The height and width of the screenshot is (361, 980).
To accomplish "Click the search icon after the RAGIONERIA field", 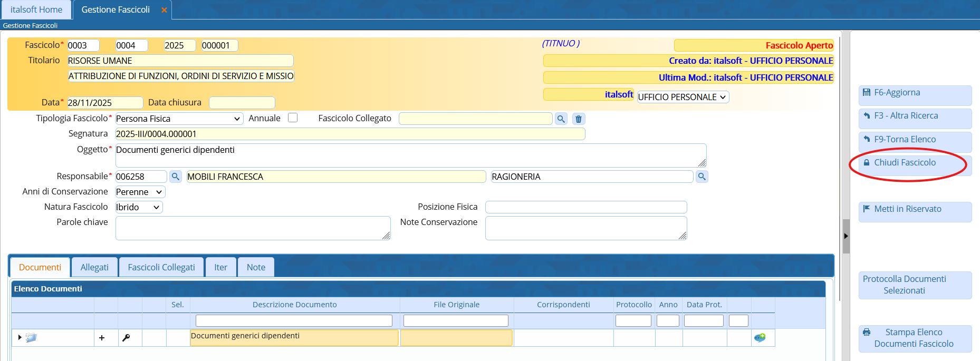I will [x=702, y=177].
